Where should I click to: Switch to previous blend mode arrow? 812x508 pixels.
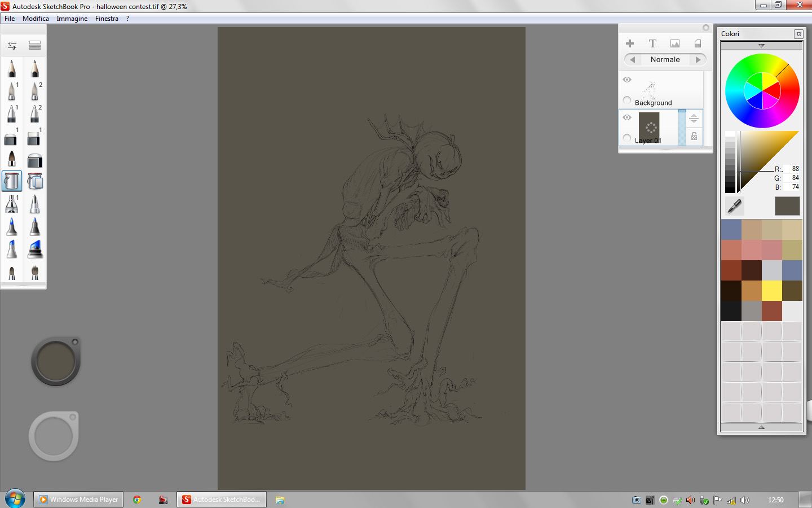click(633, 59)
